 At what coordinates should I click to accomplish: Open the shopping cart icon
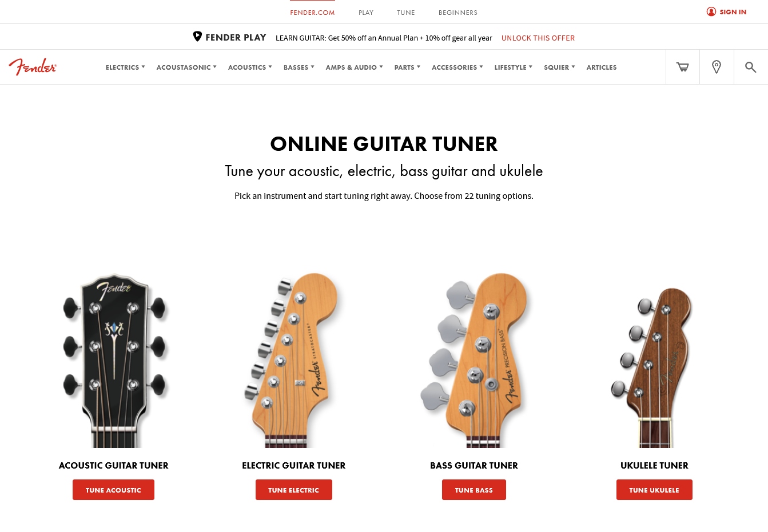coord(683,67)
